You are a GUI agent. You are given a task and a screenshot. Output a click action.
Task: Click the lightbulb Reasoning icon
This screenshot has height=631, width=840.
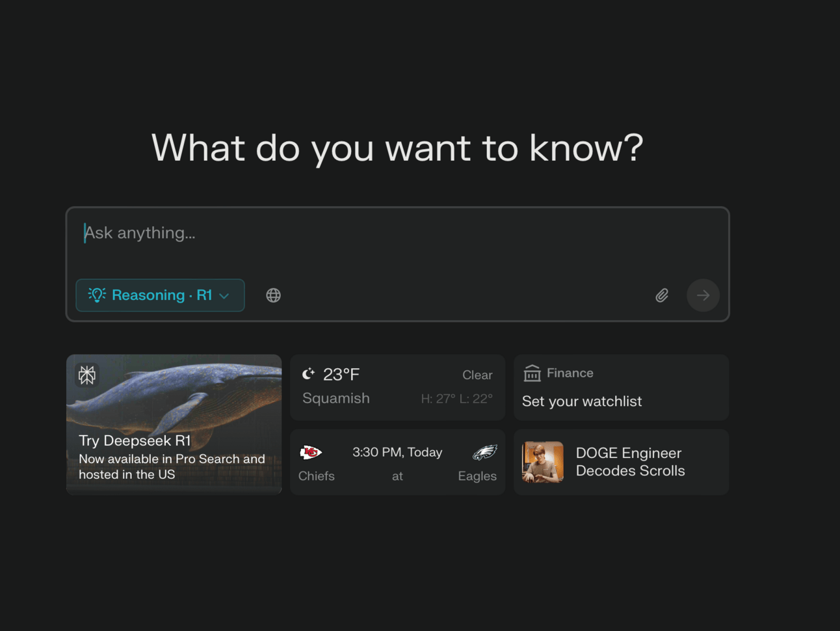coord(97,295)
